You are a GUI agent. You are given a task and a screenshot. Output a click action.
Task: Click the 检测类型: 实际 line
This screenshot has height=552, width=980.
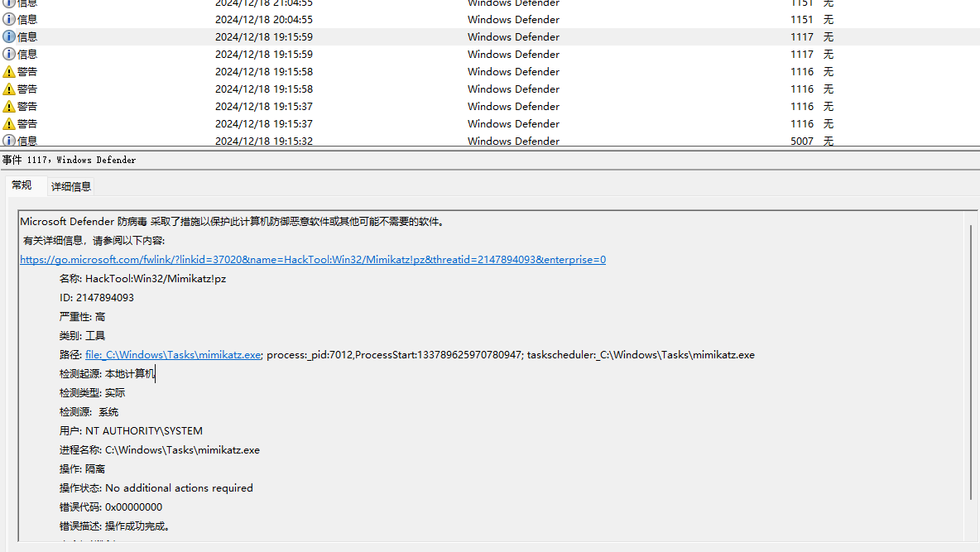click(x=92, y=392)
